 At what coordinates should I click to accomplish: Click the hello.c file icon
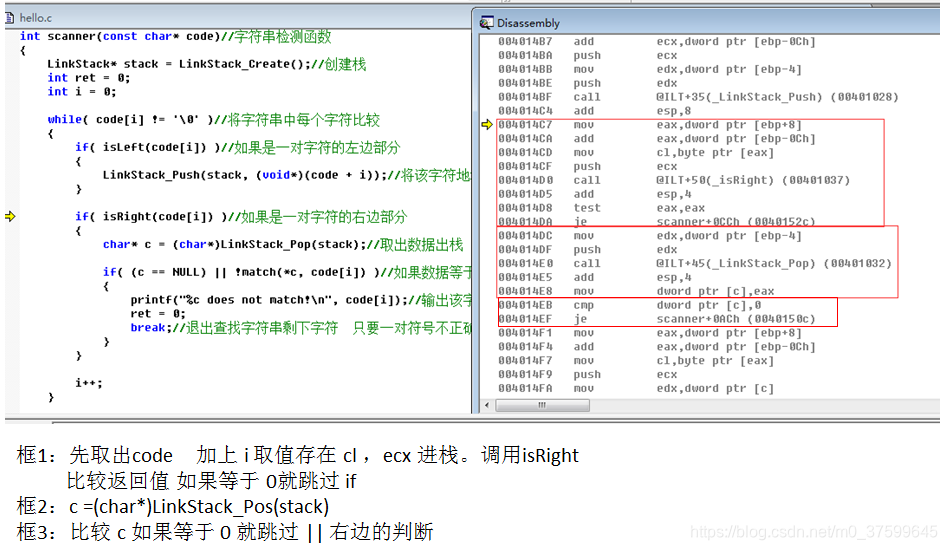(10, 18)
